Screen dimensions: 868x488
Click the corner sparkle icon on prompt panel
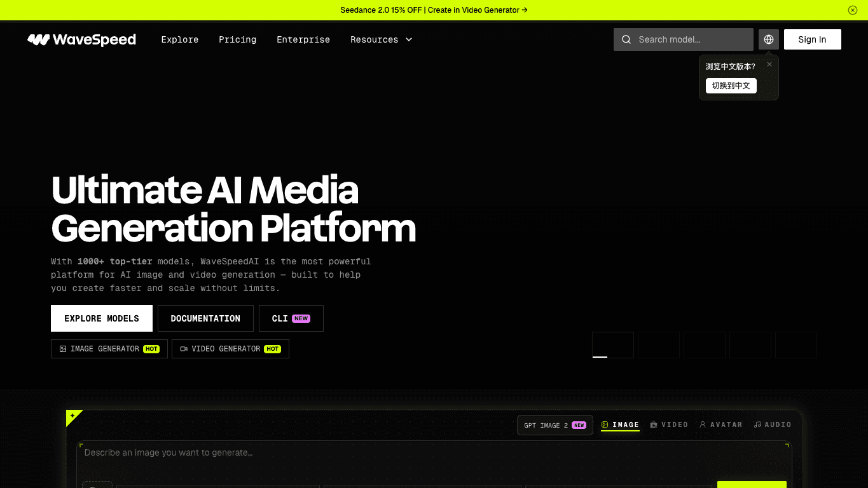72,416
